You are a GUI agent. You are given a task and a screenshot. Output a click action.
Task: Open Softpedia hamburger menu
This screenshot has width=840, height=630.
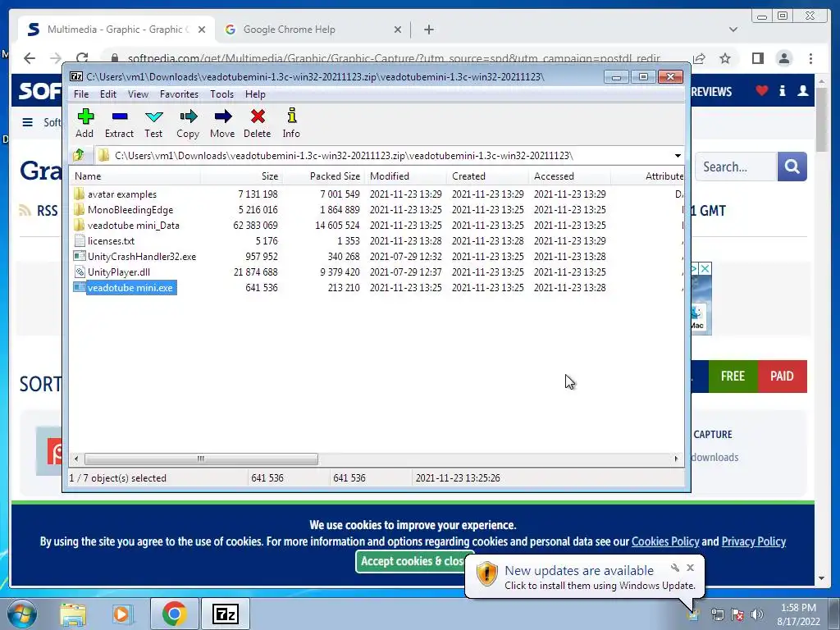(28, 122)
